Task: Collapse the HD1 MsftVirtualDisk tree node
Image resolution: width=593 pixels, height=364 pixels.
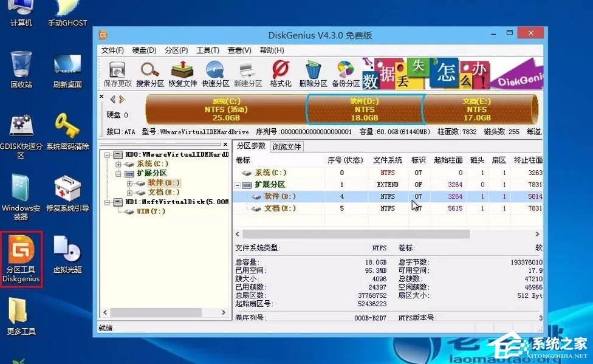Action: click(108, 202)
